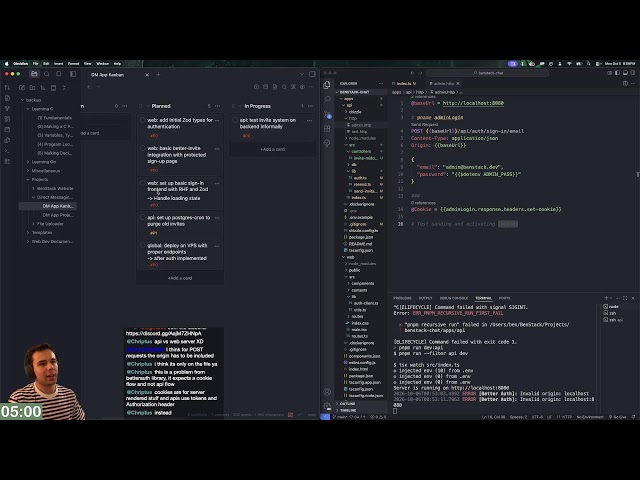
Task: Open auth.ts in the VS Code explorer
Action: 360,178
